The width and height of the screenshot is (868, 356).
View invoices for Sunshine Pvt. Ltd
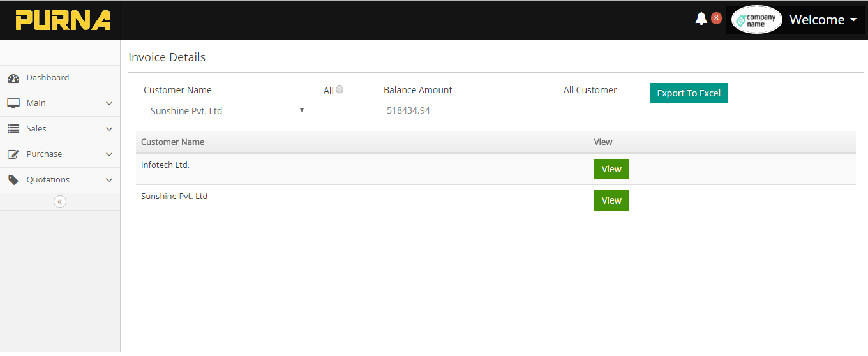tap(611, 200)
